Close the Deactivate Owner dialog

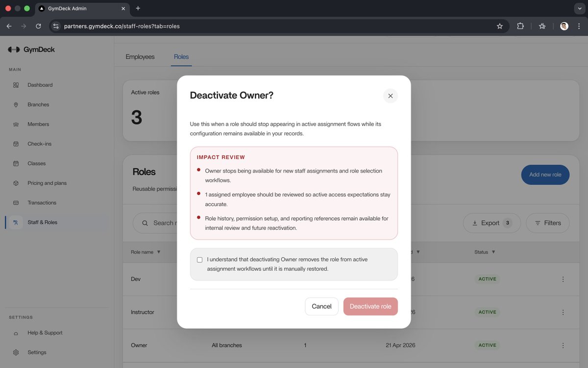tap(391, 96)
